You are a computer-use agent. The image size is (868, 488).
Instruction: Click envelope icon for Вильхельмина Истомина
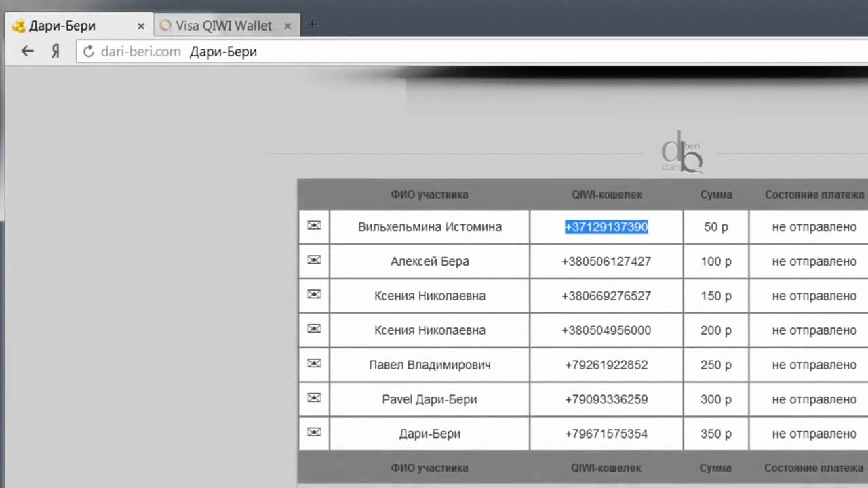(314, 225)
